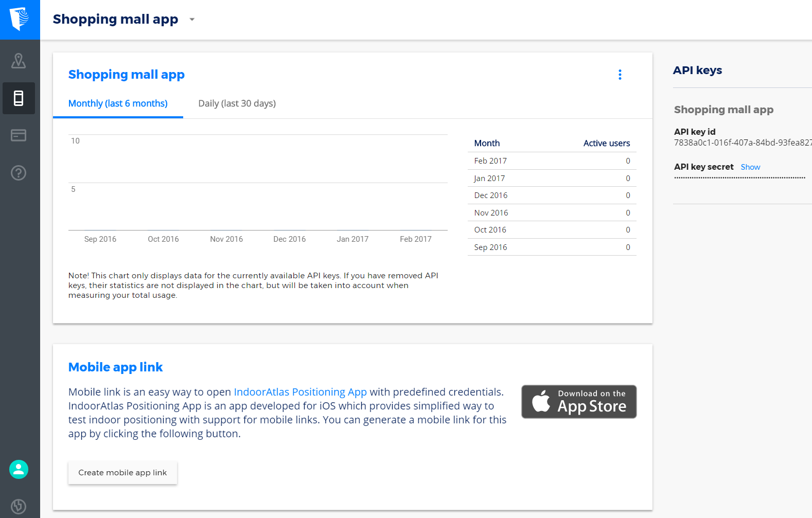Click Show to reveal API key secret

click(x=750, y=167)
